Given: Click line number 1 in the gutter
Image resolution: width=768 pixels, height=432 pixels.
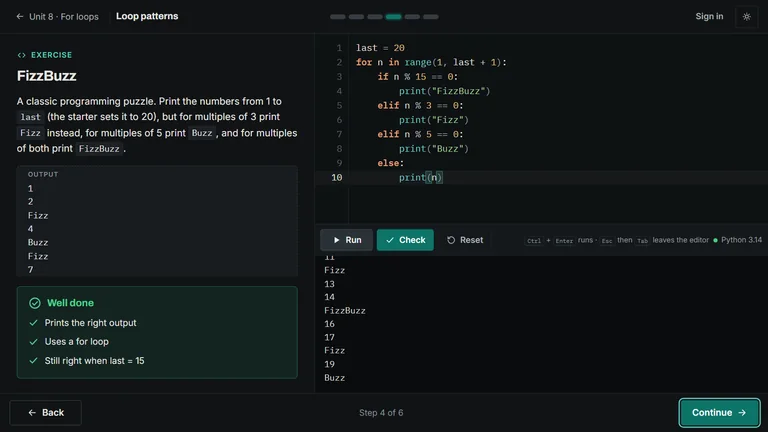Looking at the screenshot, I should pos(339,48).
